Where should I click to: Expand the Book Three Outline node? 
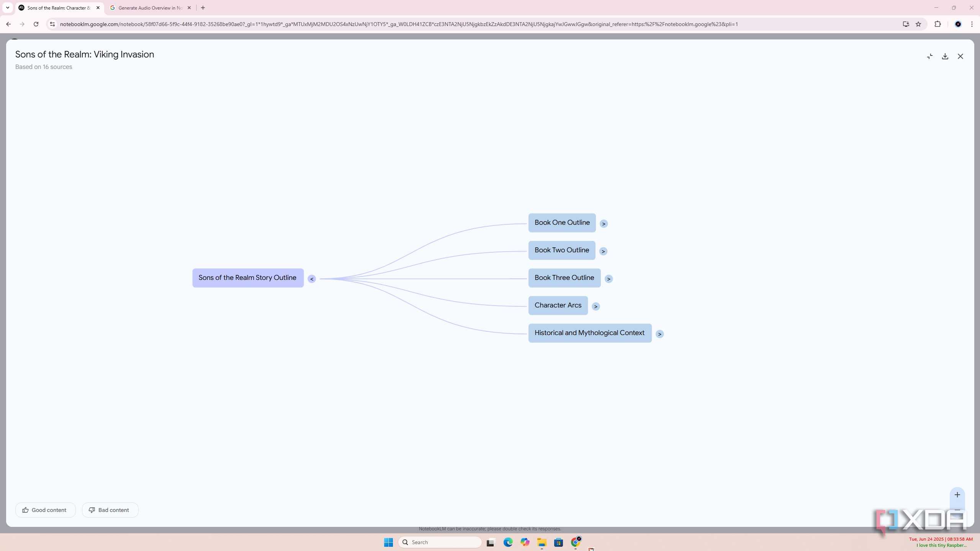609,279
